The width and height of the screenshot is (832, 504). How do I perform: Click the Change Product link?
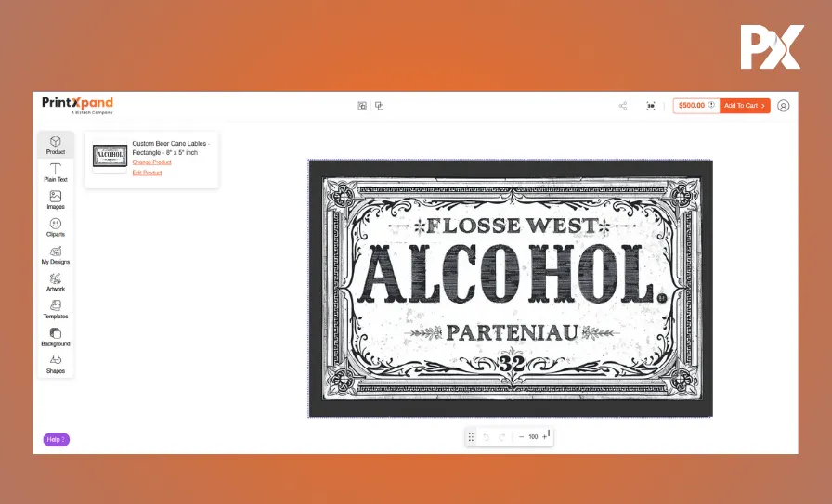(151, 162)
